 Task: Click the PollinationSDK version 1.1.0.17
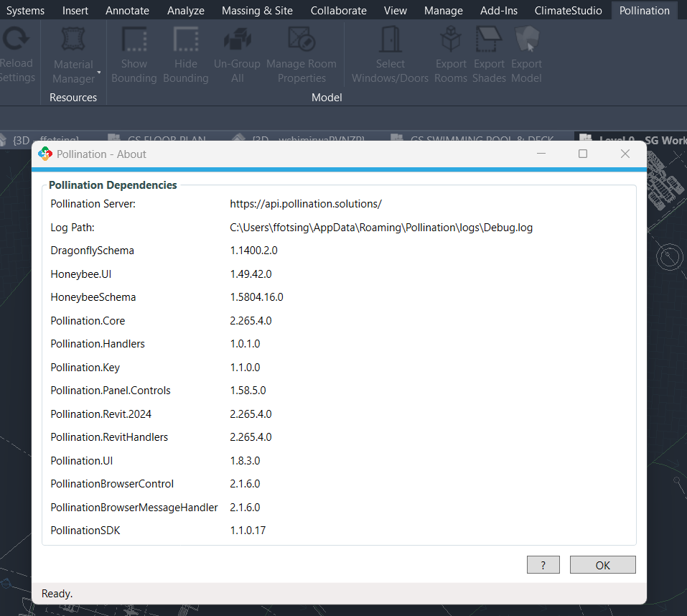[248, 530]
